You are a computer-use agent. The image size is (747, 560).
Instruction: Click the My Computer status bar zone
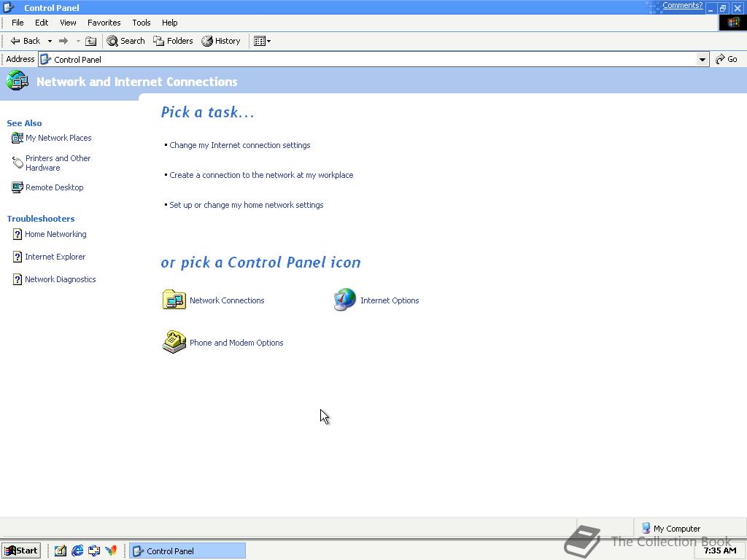pos(689,528)
